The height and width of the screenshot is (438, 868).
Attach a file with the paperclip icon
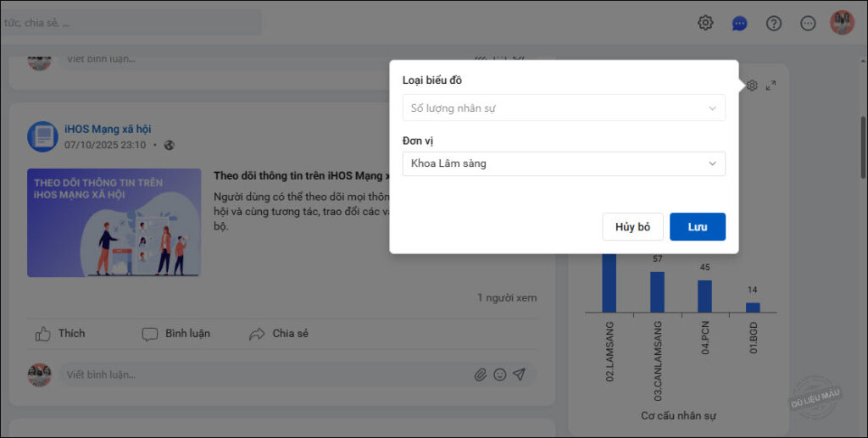tap(481, 375)
